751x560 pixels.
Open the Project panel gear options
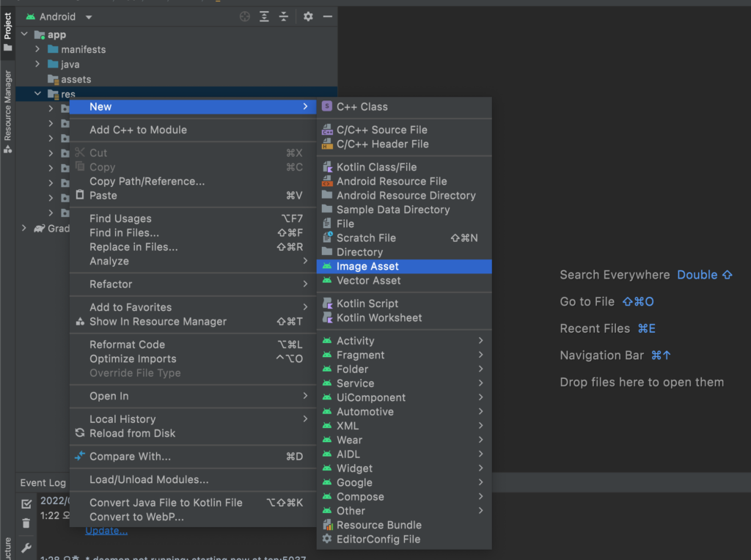pos(308,17)
